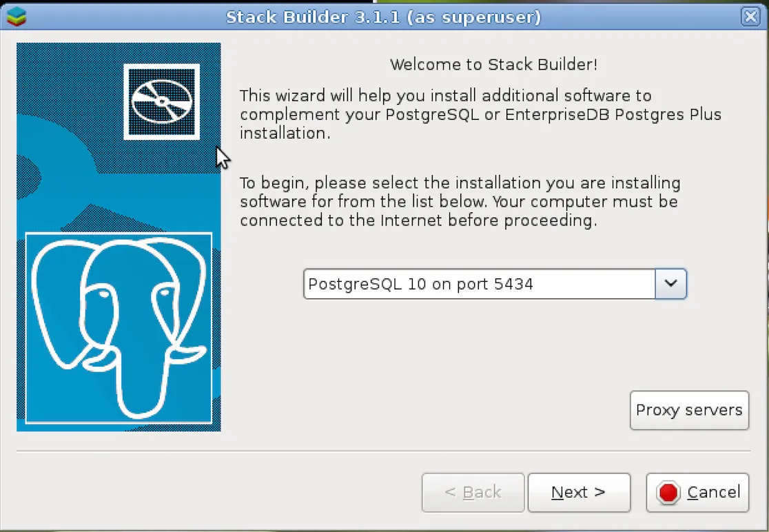Open the PostgreSQL installation dropdown arrow

671,283
